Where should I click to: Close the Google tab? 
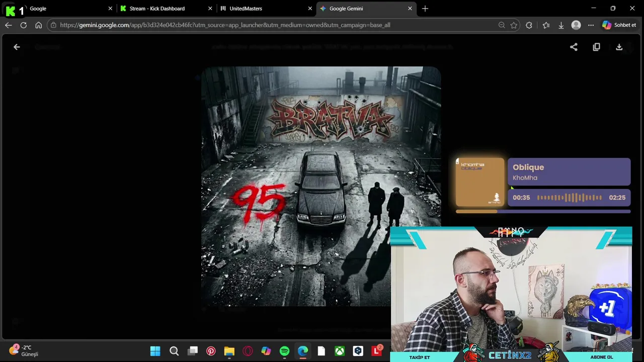pos(110,9)
